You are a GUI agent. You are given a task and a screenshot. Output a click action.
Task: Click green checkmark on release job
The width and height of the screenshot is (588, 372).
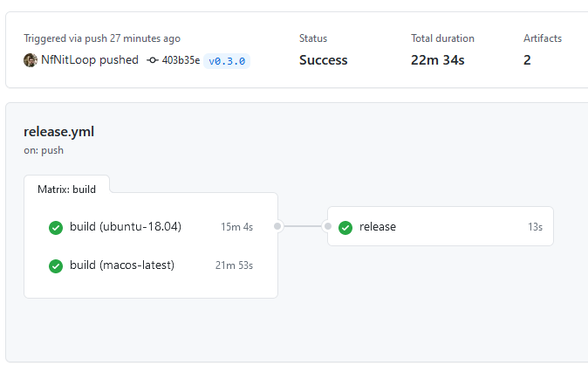coord(345,228)
